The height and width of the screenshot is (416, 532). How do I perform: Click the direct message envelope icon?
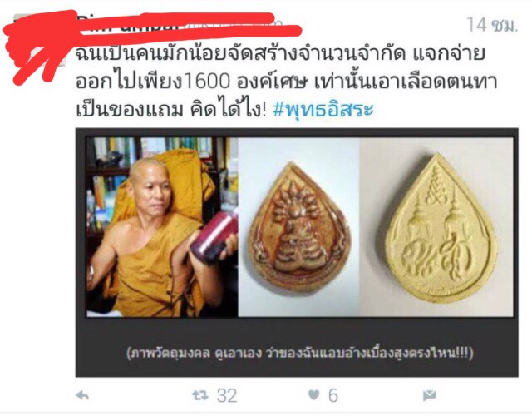pos(429,396)
